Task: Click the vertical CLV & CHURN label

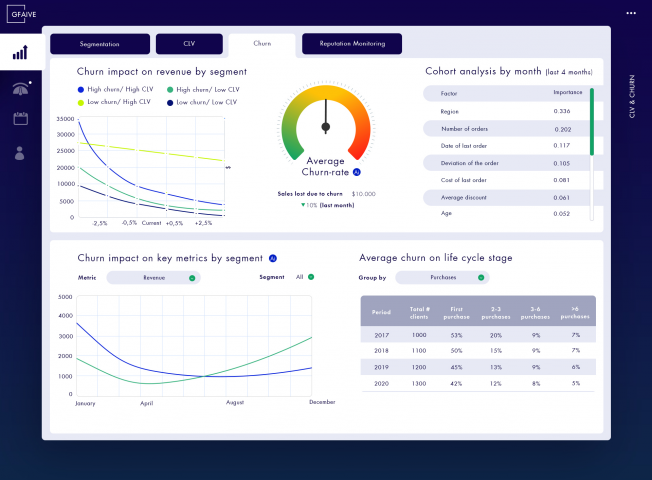Action: pyautogui.click(x=632, y=96)
